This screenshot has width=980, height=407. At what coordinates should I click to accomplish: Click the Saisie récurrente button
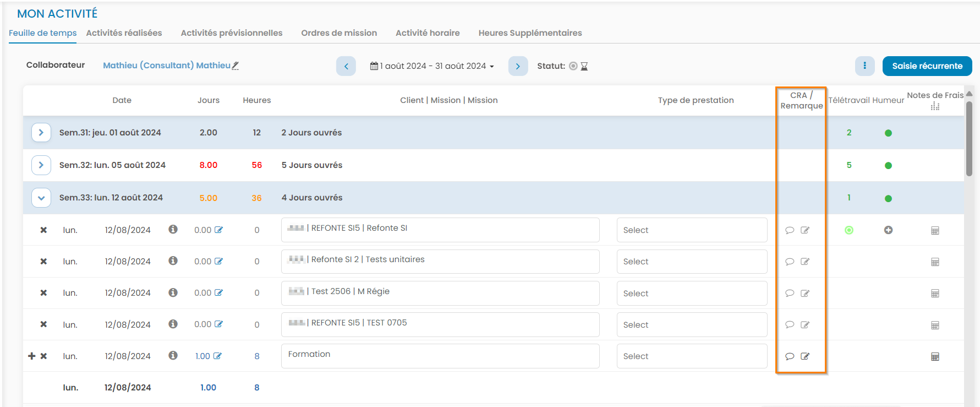coord(927,66)
